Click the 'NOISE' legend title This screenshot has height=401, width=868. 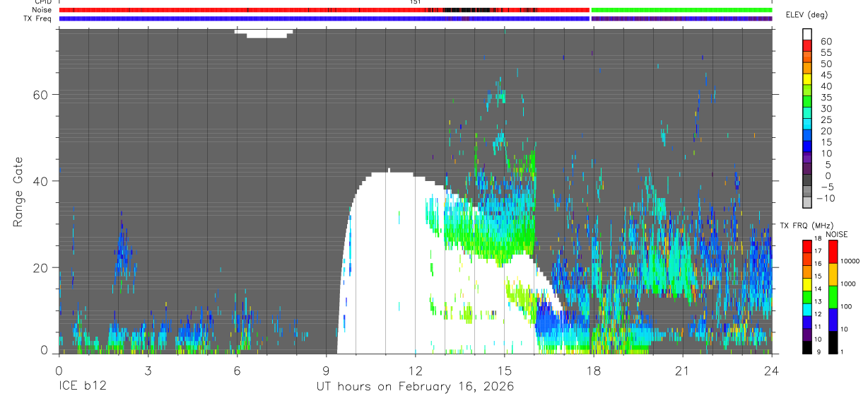pos(837,234)
